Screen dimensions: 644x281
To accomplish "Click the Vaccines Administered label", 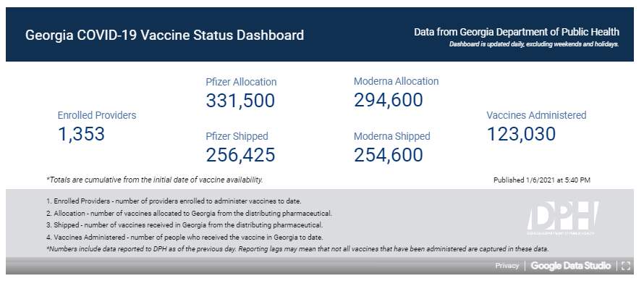I will click(536, 115).
